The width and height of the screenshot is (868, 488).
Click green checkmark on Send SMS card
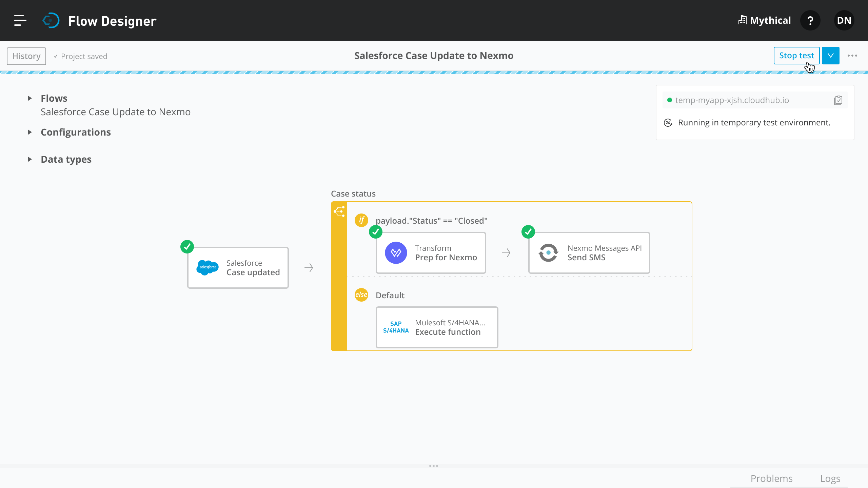click(528, 232)
